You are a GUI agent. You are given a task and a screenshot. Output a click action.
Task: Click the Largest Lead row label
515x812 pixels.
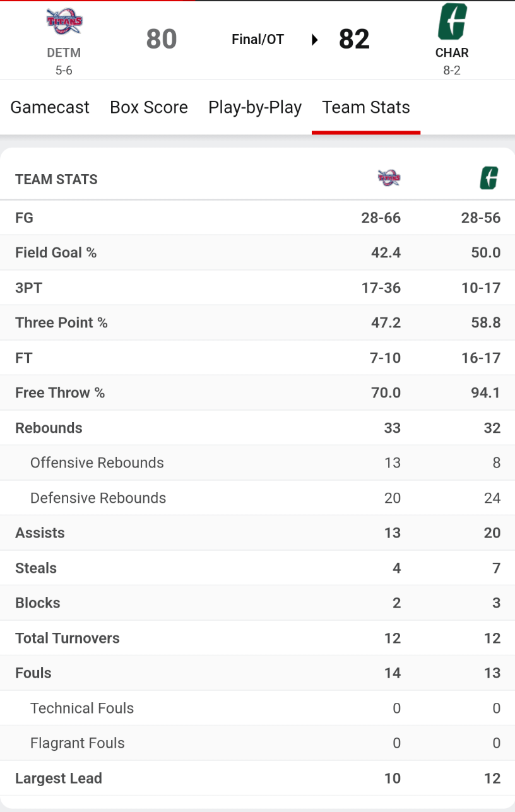click(58, 778)
